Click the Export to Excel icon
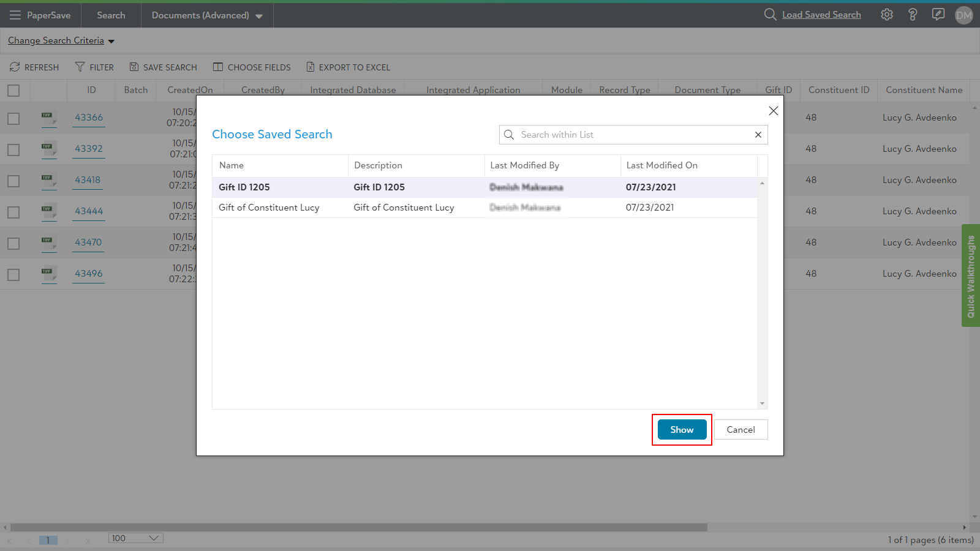This screenshot has height=551, width=980. [x=311, y=67]
